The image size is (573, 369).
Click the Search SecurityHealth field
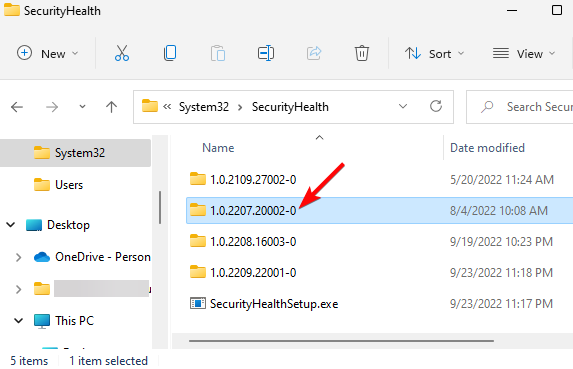[520, 107]
